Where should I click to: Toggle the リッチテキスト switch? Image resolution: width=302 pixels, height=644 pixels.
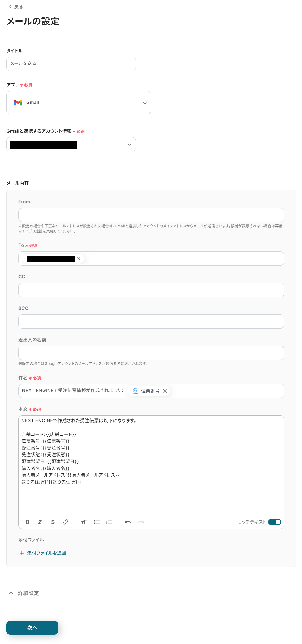tap(275, 522)
